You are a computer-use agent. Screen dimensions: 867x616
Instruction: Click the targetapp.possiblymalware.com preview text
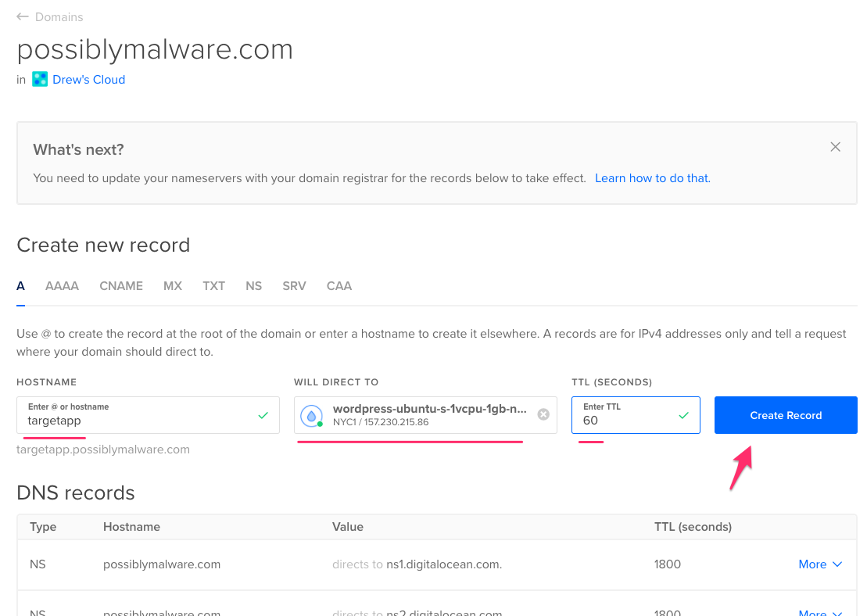(x=103, y=449)
